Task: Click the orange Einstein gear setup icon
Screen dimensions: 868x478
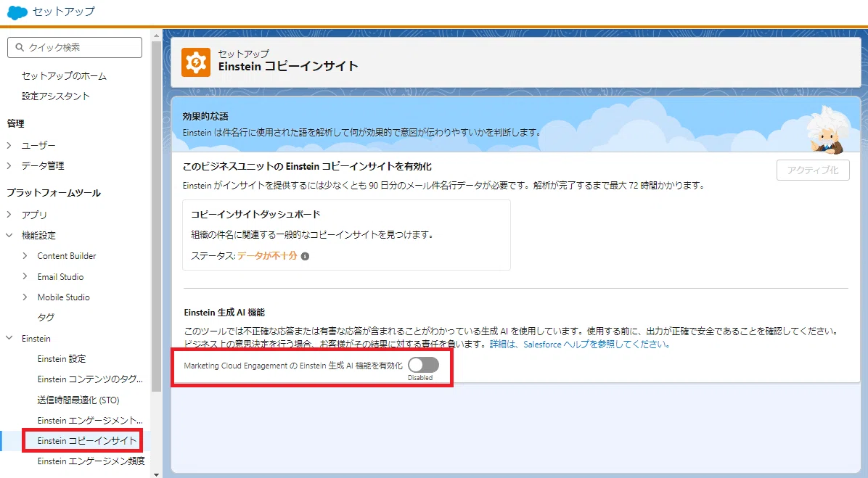Action: click(x=196, y=62)
